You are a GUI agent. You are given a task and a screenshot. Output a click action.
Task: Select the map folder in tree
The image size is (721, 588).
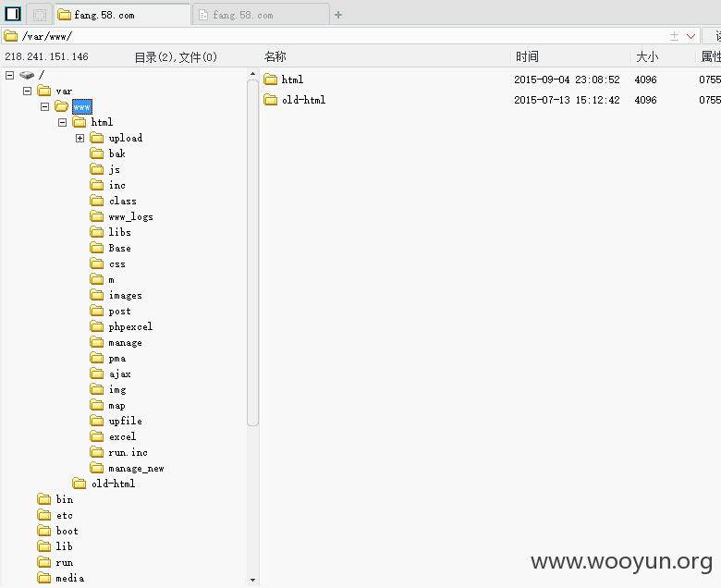coord(116,406)
